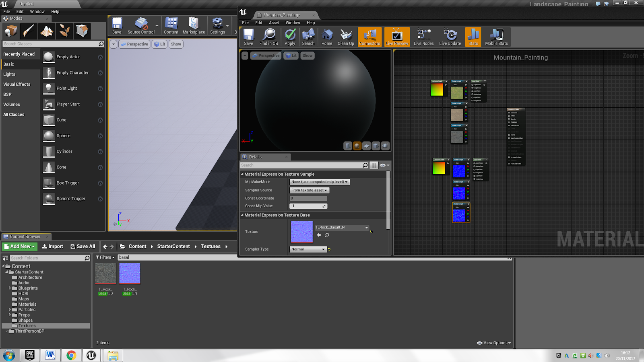Viewport: 644px width, 362px height.
Task: Open File menu in material editor
Action: 245,23
